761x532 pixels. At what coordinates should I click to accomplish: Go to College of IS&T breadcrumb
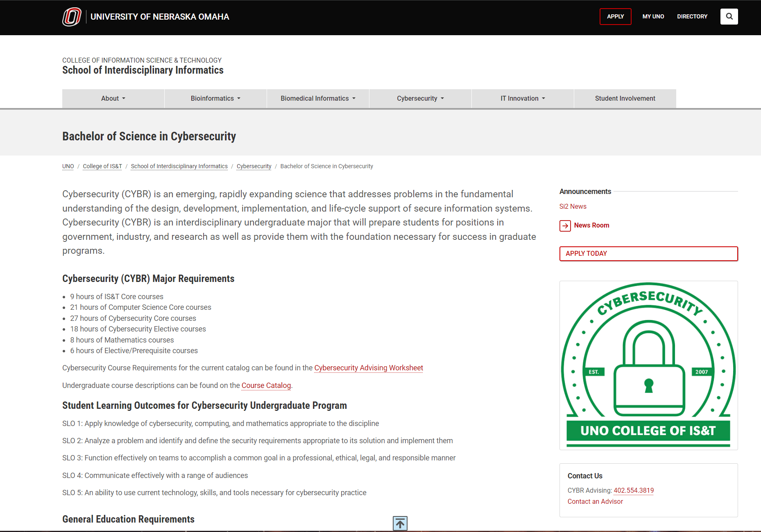tap(102, 166)
